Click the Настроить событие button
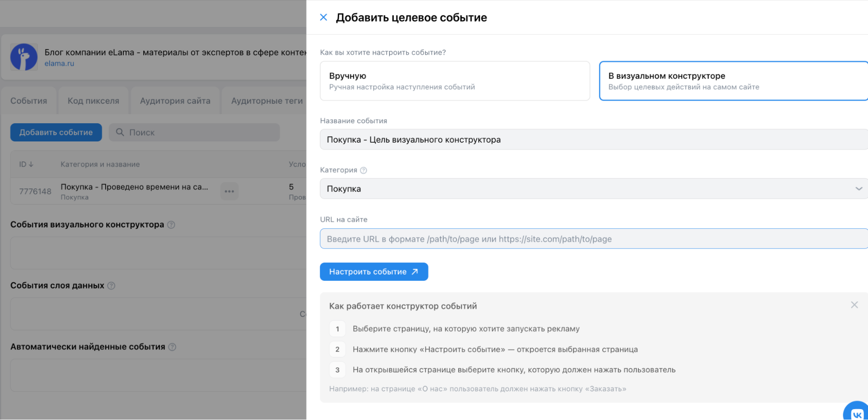 tap(374, 272)
